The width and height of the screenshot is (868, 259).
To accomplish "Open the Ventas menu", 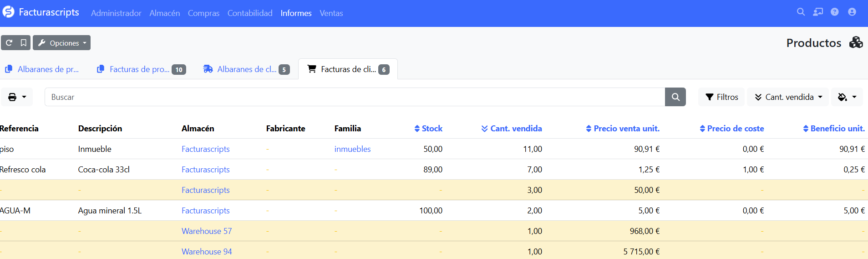I will click(331, 13).
